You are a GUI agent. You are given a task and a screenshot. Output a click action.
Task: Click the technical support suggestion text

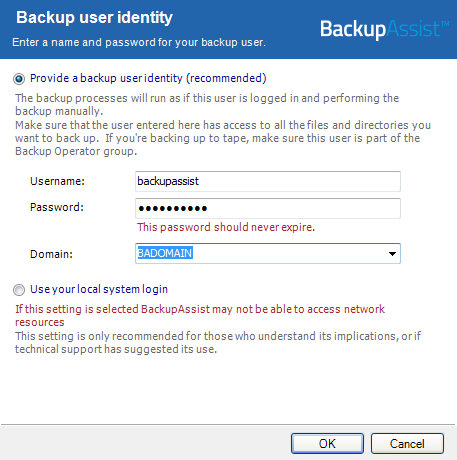click(218, 342)
